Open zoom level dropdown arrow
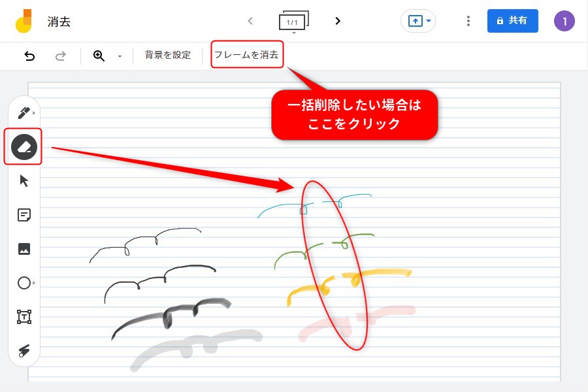The width and height of the screenshot is (588, 392). click(120, 56)
